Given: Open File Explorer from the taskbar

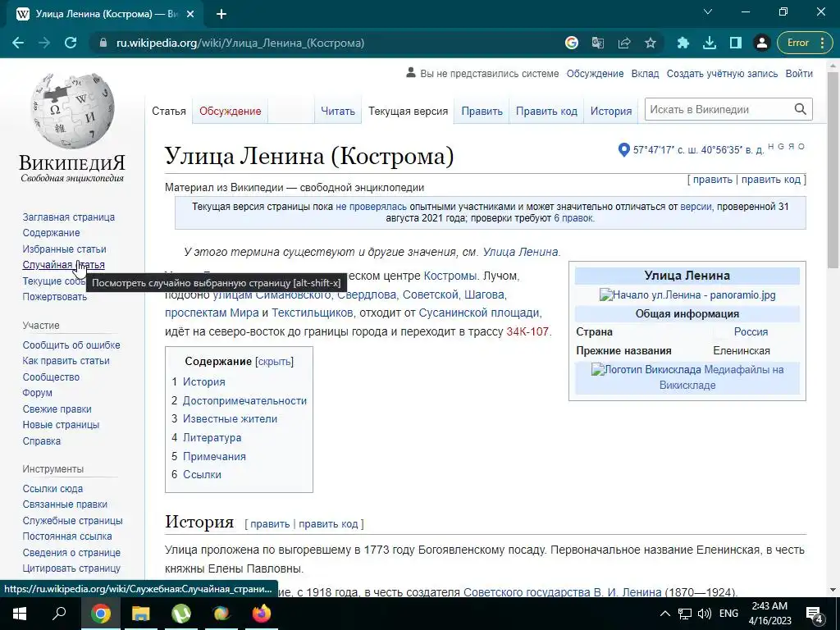Looking at the screenshot, I should tap(141, 614).
